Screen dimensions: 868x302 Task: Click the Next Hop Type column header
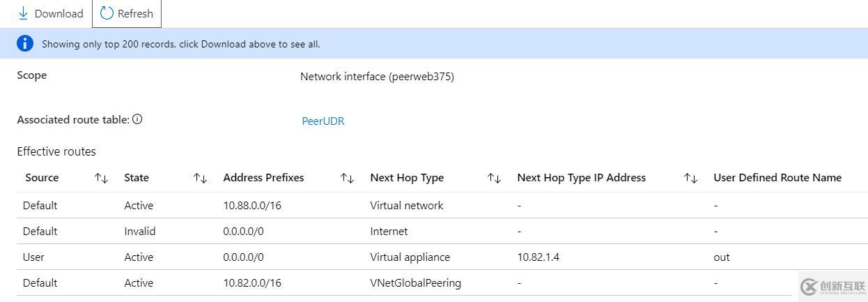pos(407,178)
